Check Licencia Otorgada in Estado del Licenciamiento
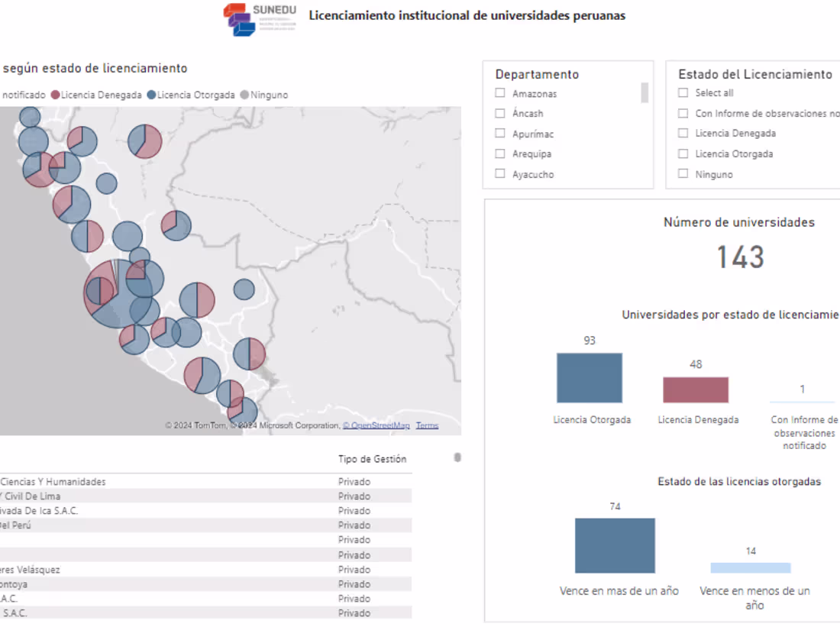This screenshot has height=630, width=840. [683, 153]
